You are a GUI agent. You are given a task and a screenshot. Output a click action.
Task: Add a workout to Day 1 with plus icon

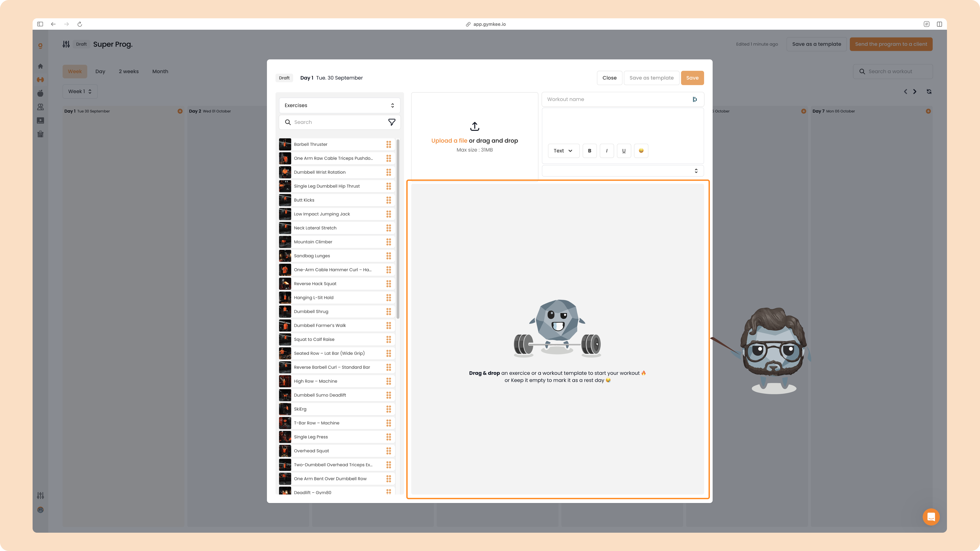180,111
